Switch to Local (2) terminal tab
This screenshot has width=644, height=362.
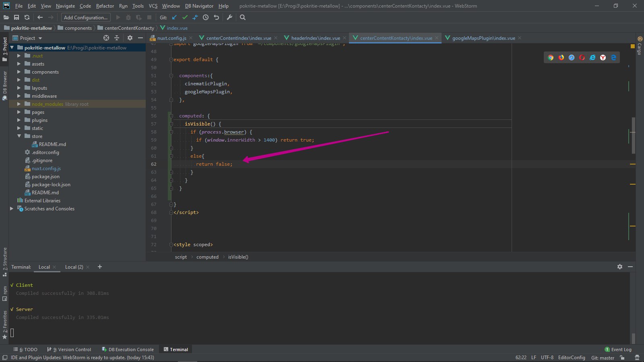tap(74, 267)
